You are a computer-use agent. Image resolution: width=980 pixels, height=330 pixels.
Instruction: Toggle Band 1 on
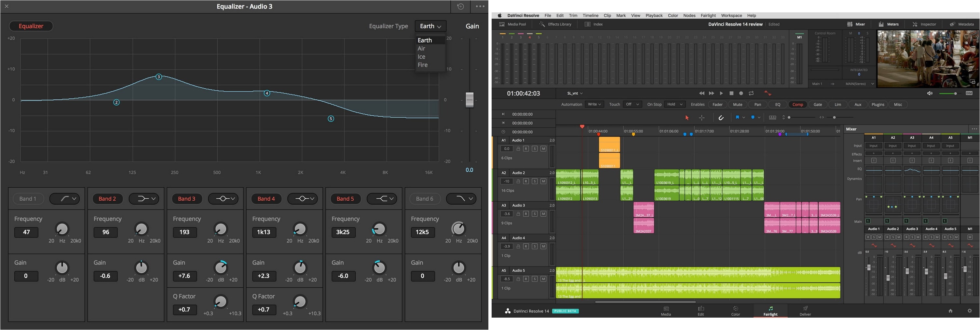tap(28, 198)
